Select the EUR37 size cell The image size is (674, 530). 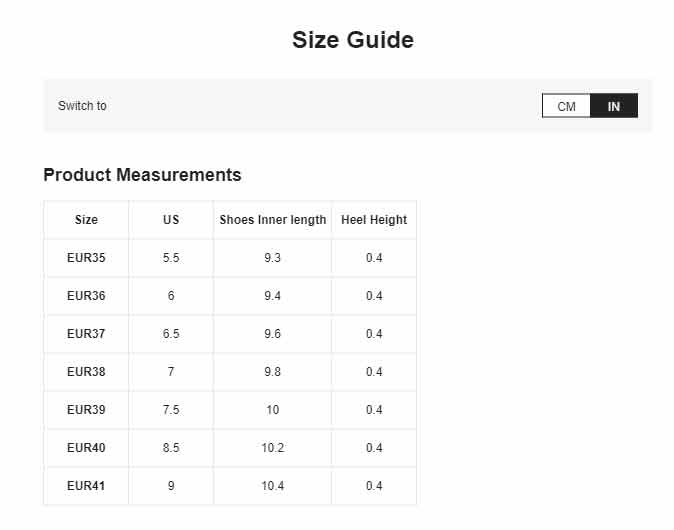[x=86, y=334]
